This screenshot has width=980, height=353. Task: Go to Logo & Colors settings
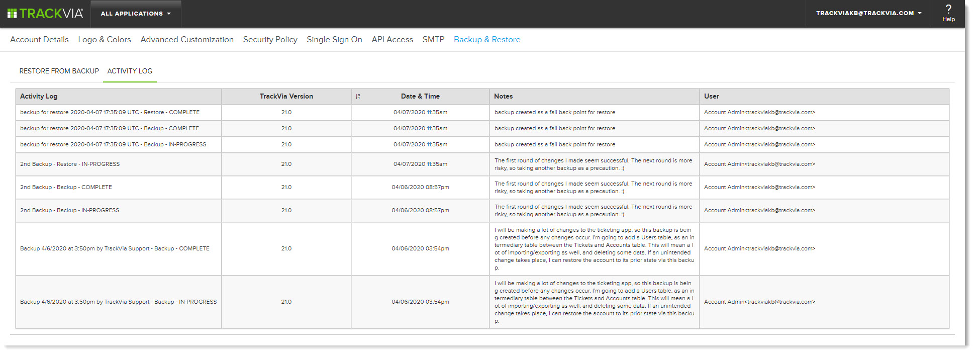105,40
